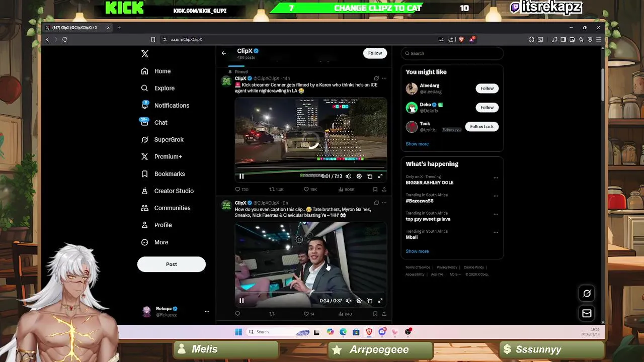Open the top guy sweet guluva trend
Image resolution: width=644 pixels, height=362 pixels.
point(428,219)
